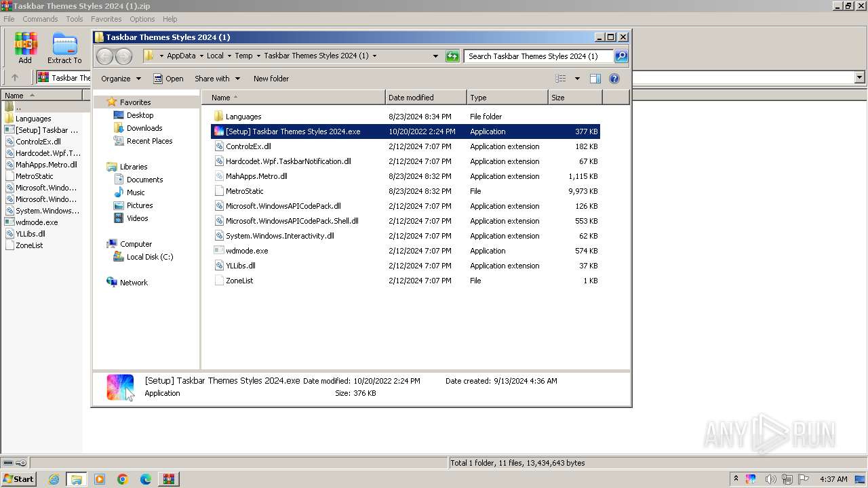Screen dimensions: 868x488
Task: Toggle the preview pane icon
Action: click(x=595, y=79)
